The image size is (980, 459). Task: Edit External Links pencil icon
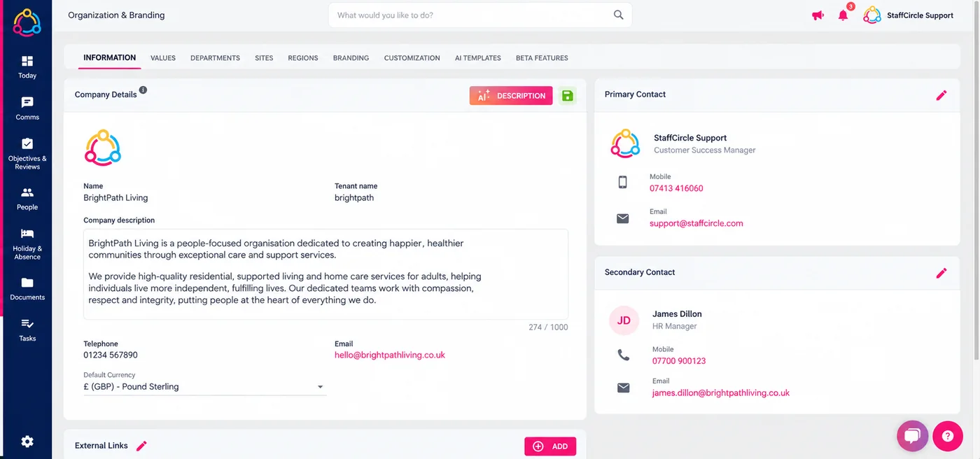(141, 446)
